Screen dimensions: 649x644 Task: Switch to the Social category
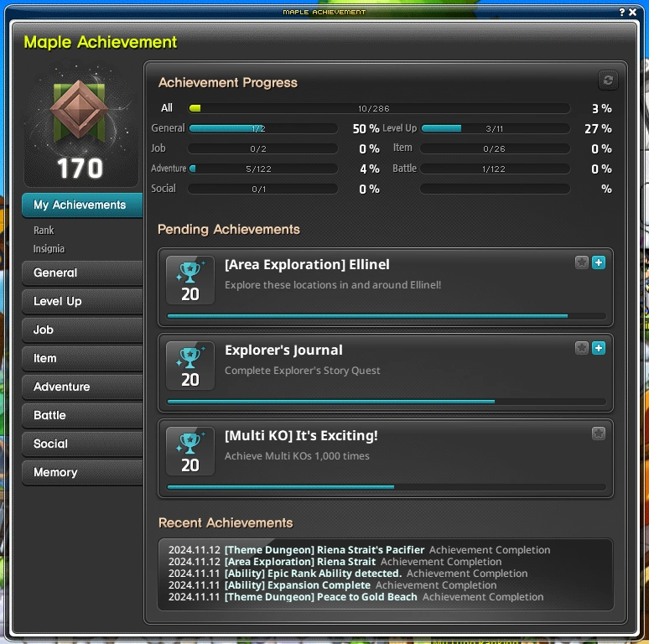[82, 444]
